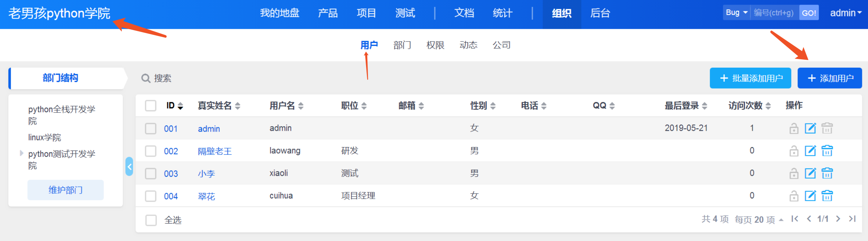
Task: Open the 后台 menu in top navigation
Action: (x=600, y=13)
